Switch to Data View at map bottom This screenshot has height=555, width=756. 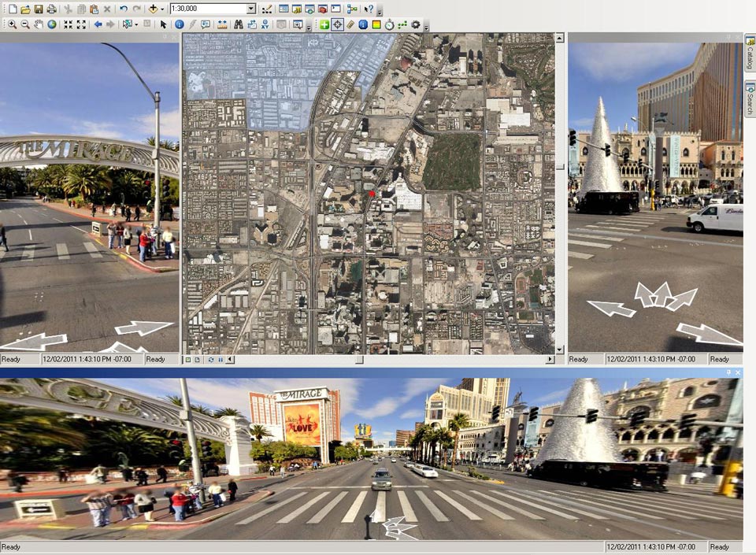(x=187, y=360)
